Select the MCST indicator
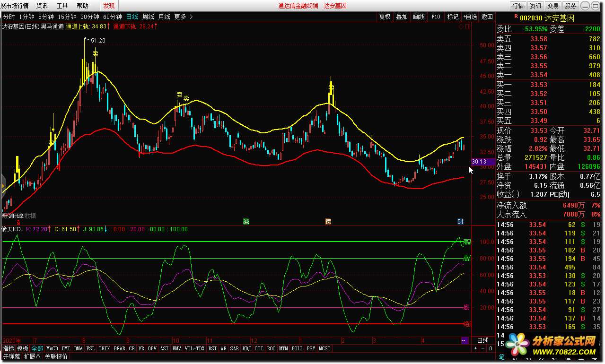605x364 pixels. click(x=324, y=348)
